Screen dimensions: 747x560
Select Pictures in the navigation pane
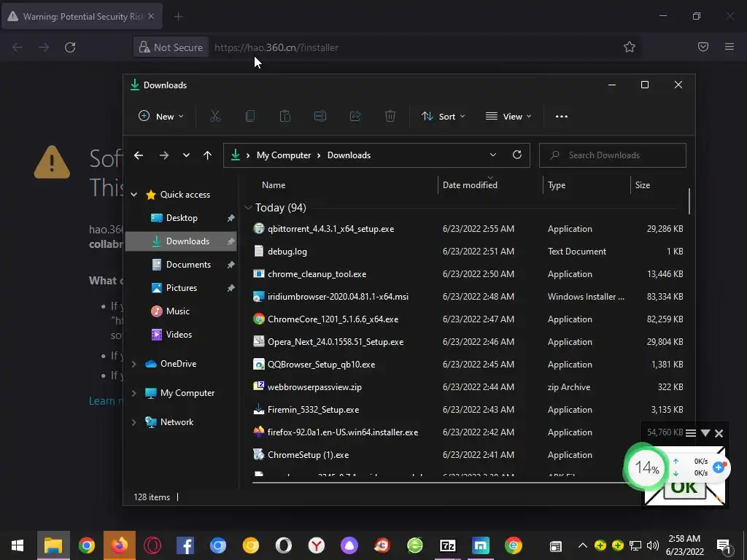(182, 287)
